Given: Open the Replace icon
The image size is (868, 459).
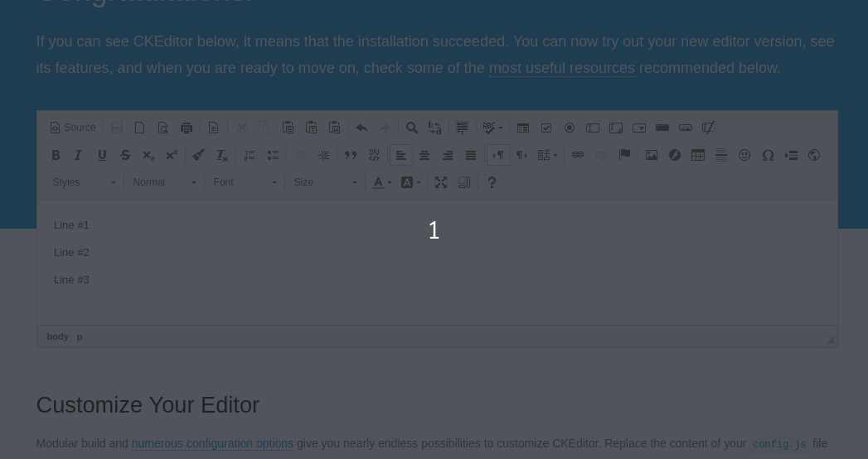Looking at the screenshot, I should (435, 128).
